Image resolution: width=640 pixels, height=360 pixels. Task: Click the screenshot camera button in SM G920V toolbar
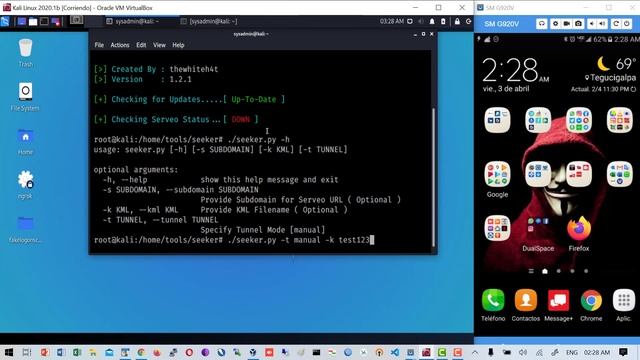click(x=578, y=24)
